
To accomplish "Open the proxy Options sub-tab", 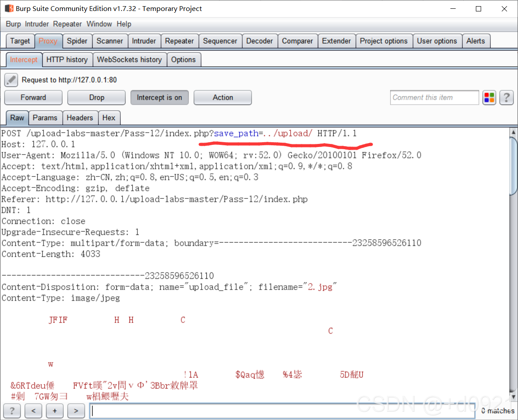I will [183, 60].
